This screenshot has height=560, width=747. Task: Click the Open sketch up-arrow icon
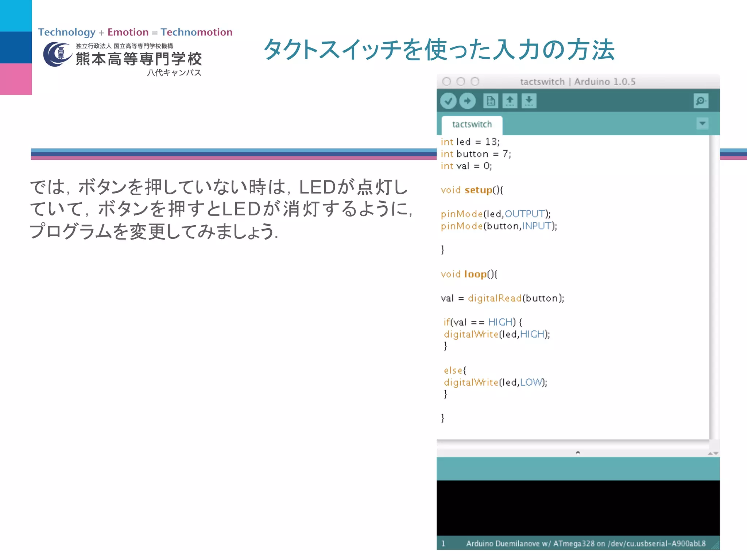(x=510, y=101)
